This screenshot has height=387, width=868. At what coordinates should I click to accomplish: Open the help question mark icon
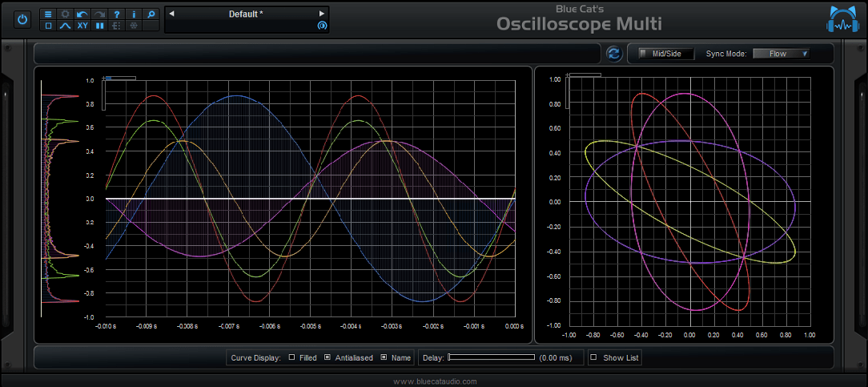(117, 14)
